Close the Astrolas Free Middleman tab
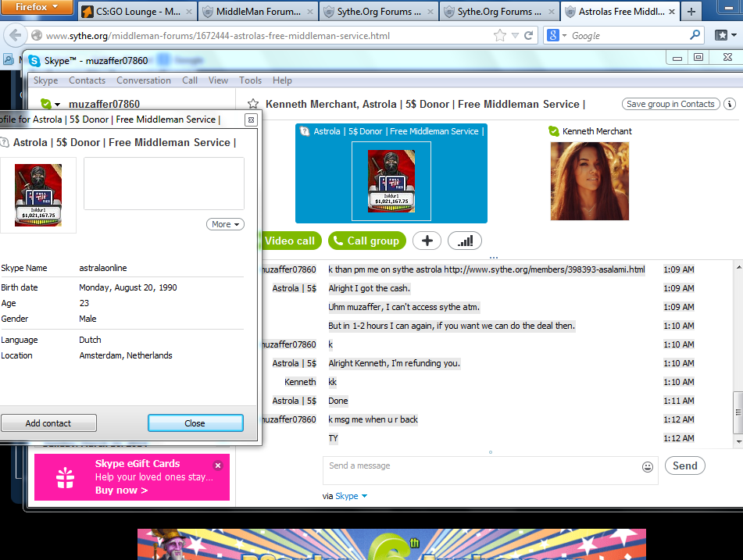Viewport: 743px width, 560px height. [x=672, y=12]
